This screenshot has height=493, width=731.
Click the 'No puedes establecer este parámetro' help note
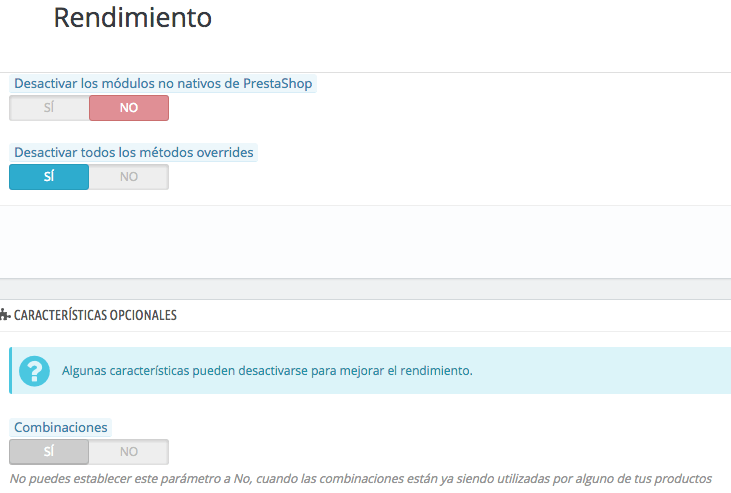click(x=360, y=479)
